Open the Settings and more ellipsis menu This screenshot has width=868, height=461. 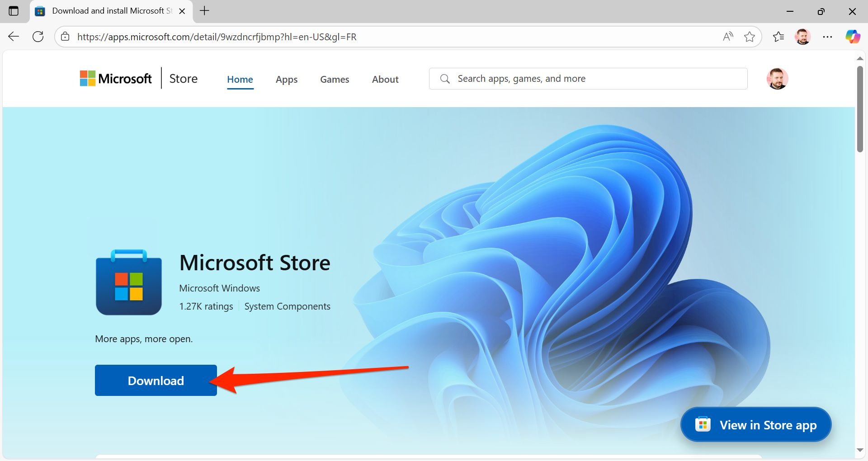827,37
